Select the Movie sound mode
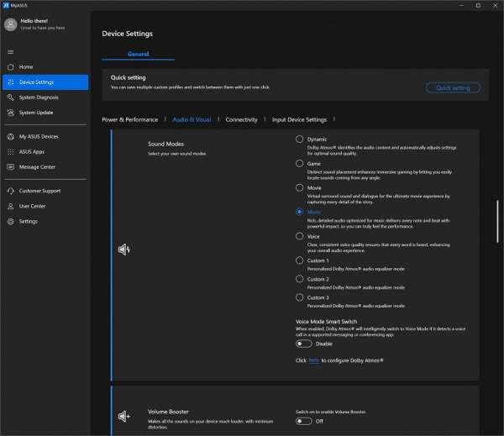Image resolution: width=504 pixels, height=436 pixels. pyautogui.click(x=299, y=188)
